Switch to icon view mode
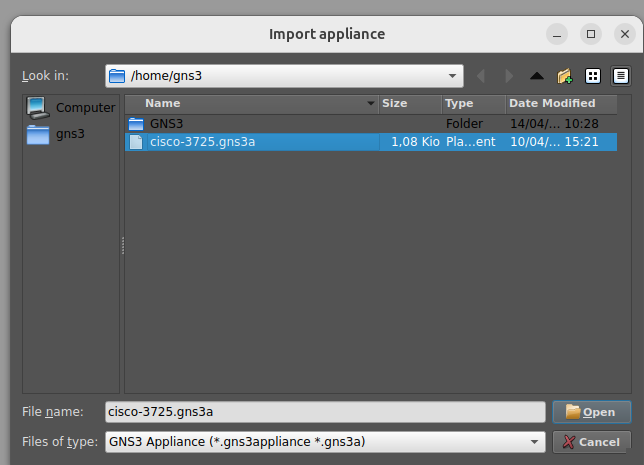This screenshot has width=644, height=465. [x=593, y=76]
